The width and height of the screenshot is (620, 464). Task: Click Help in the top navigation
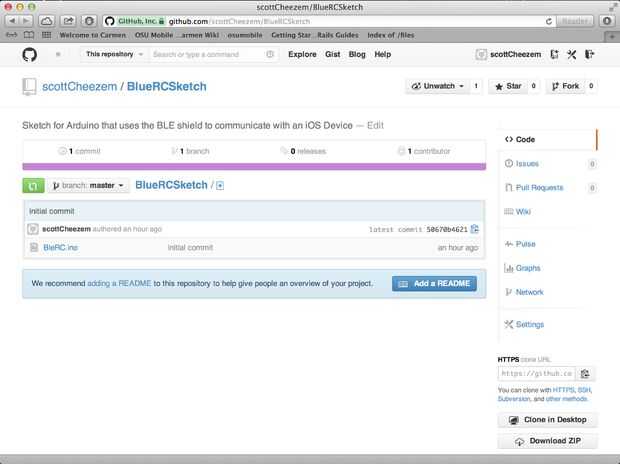[x=382, y=54]
